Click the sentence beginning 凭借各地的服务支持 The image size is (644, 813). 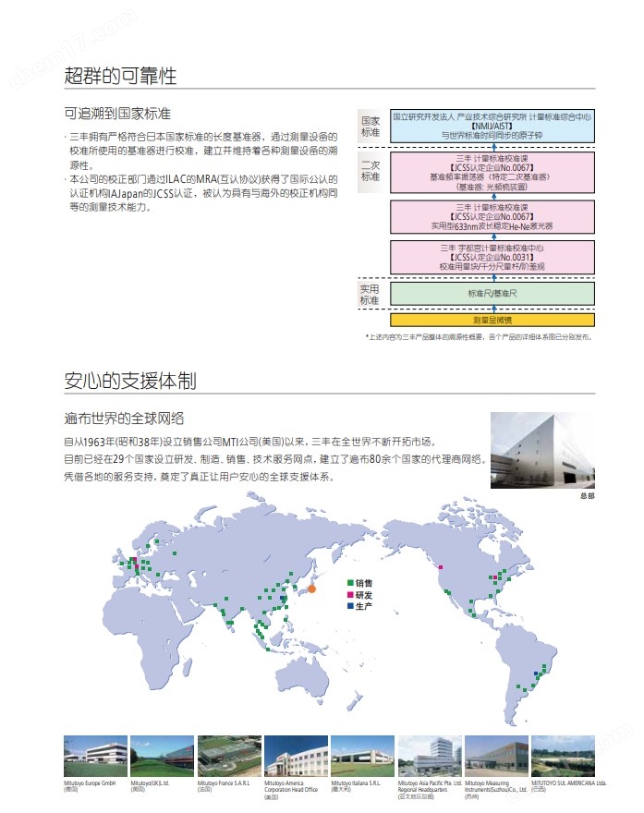click(199, 477)
